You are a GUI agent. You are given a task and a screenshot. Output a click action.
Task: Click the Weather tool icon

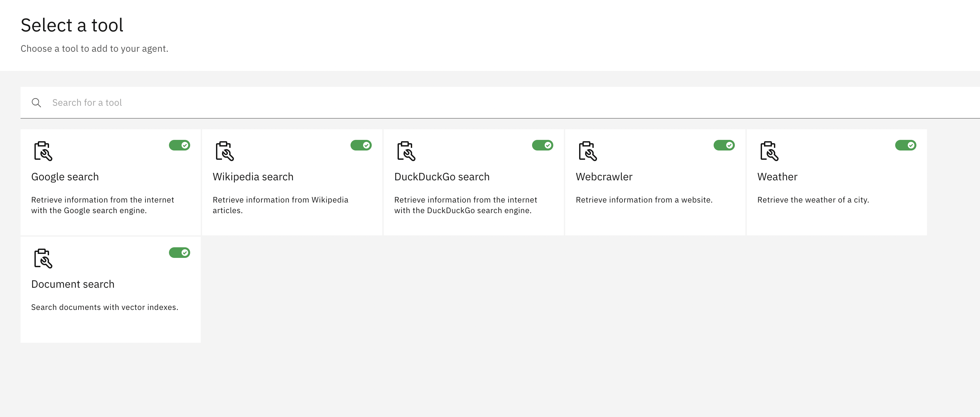click(x=769, y=151)
